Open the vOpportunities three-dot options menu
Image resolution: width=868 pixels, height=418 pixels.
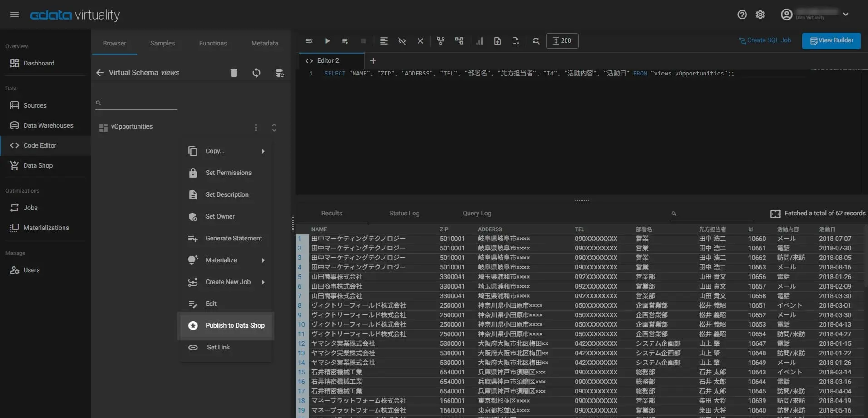[x=256, y=128]
